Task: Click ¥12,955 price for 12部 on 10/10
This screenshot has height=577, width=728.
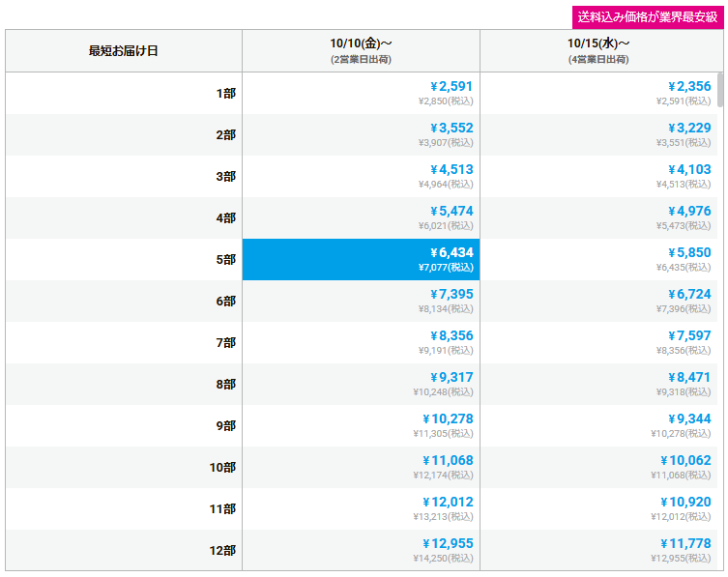Action: tap(361, 550)
